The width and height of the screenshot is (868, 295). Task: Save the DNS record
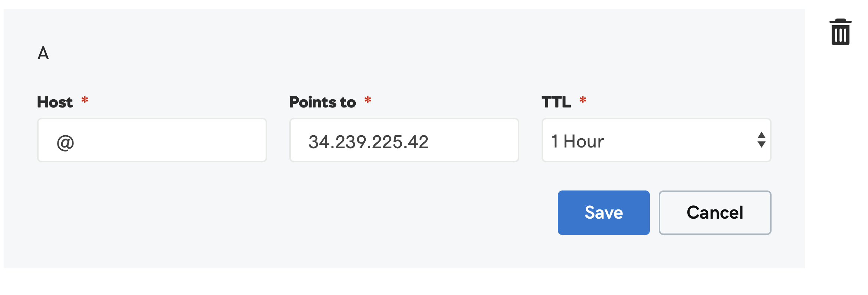coord(604,213)
